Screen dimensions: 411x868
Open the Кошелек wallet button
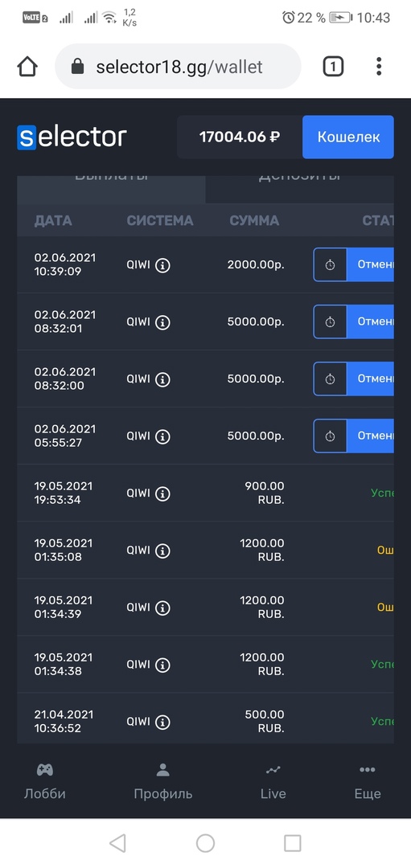[x=347, y=137]
